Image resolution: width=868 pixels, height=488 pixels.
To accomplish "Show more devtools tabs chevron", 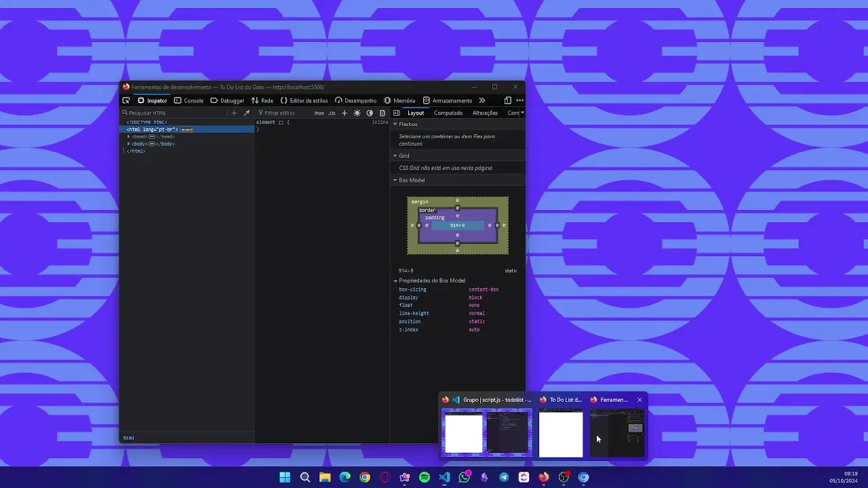I will 482,100.
